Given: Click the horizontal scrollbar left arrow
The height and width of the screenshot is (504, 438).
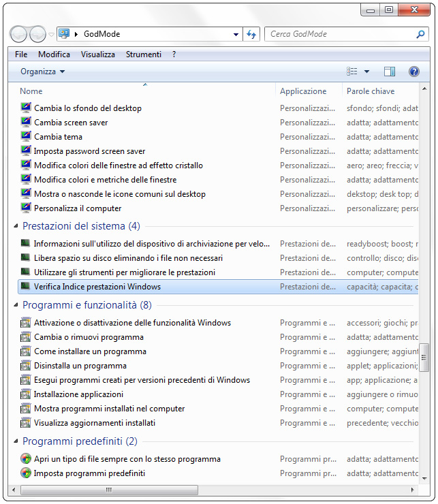Looking at the screenshot, I should (14, 490).
